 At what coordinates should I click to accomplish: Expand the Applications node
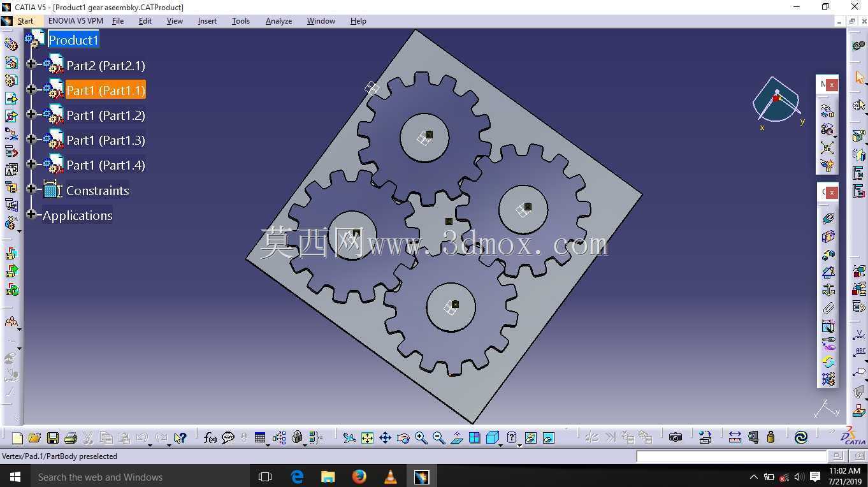click(31, 214)
